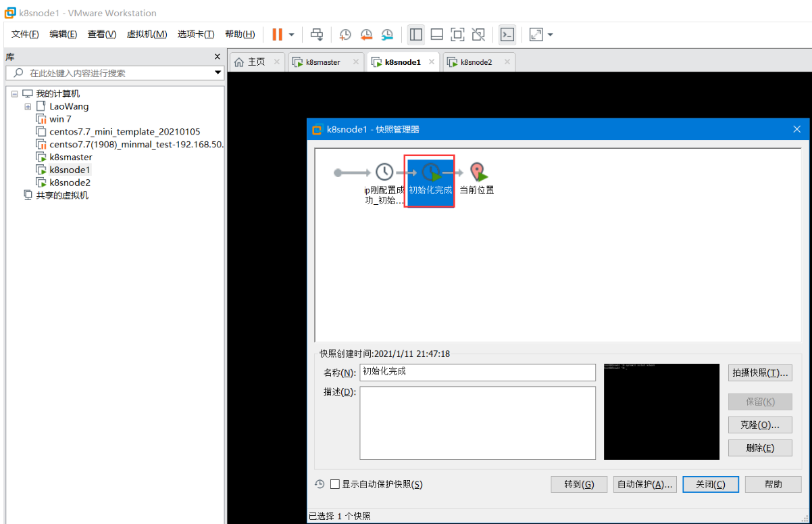Screen dimensions: 812x524
Task: Click the 自动保护(A)... button
Action: pos(645,484)
